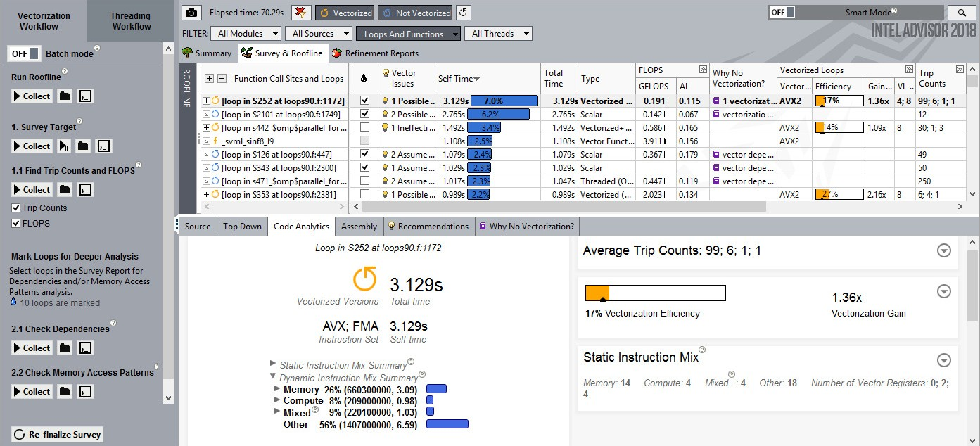Viewport: 980px width, 446px height.
Task: Expand Static Instruction Mix Summary triangle
Action: click(273, 364)
